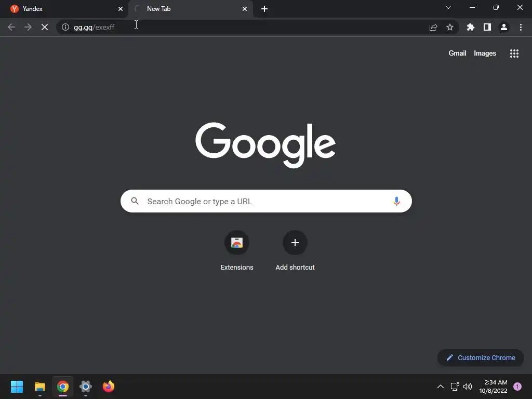Open the notification badge in the tray
Image resolution: width=532 pixels, height=399 pixels.
coord(517,387)
